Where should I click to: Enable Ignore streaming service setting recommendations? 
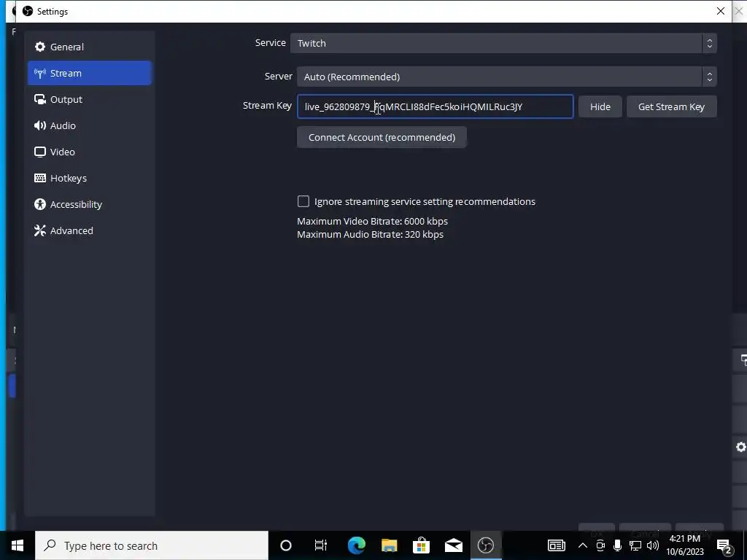(303, 201)
